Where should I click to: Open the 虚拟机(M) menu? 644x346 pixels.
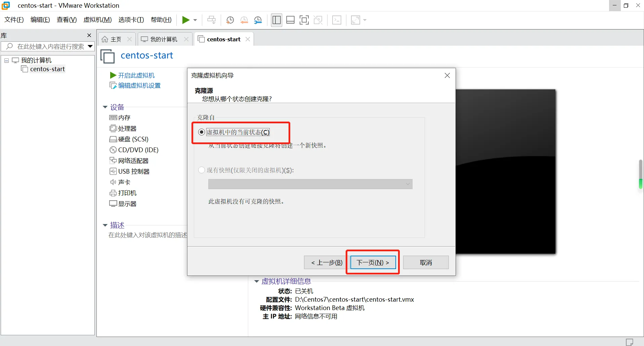pos(97,20)
